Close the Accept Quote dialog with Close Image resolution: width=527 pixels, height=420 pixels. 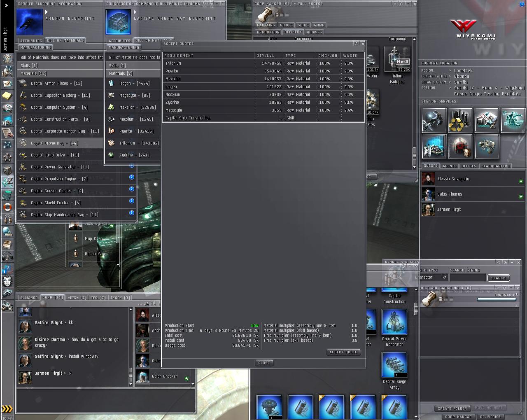click(x=264, y=363)
